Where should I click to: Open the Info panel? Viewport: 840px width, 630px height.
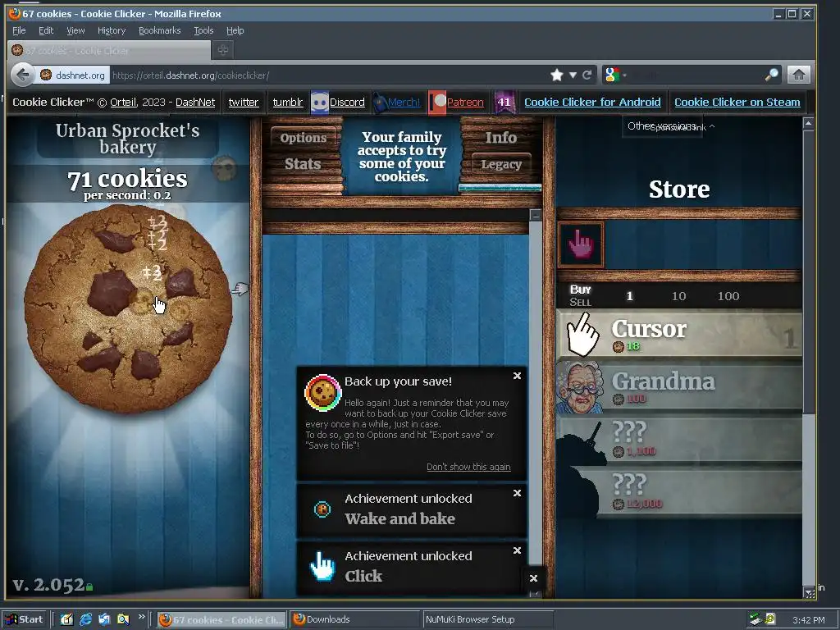pos(501,138)
